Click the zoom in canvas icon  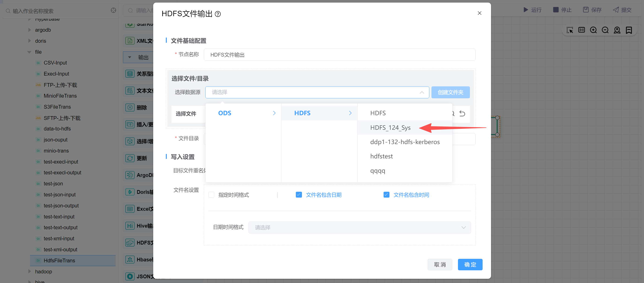tap(593, 30)
